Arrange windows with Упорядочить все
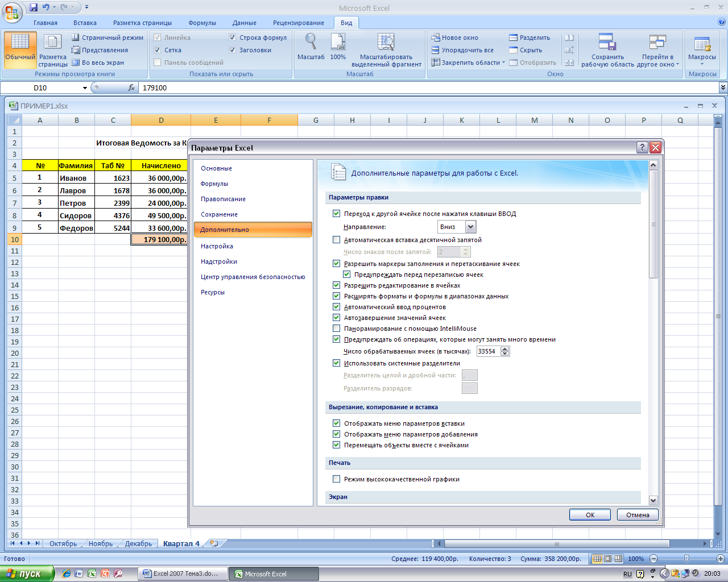The height and width of the screenshot is (582, 728). (462, 50)
